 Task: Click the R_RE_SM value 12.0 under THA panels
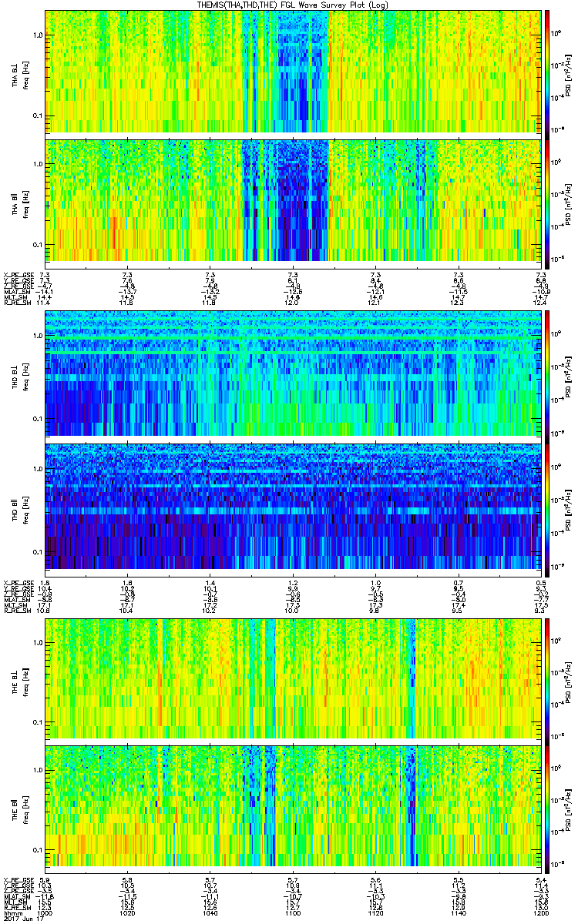[x=292, y=303]
